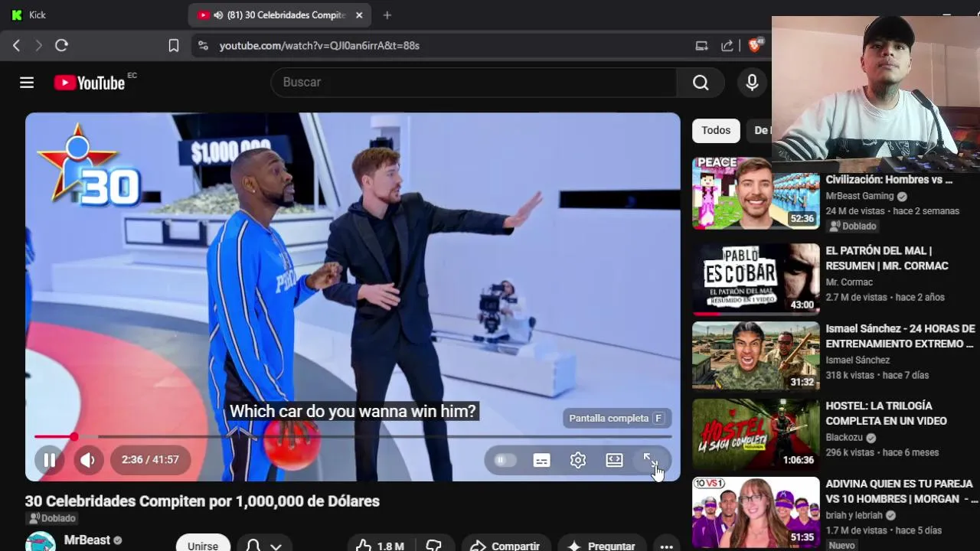This screenshot has width=980, height=551.
Task: Go forward in the browser
Action: pyautogui.click(x=38, y=45)
